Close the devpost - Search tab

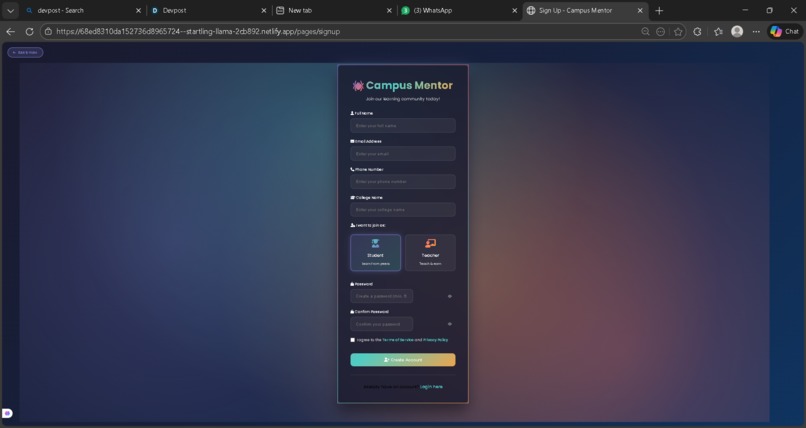tap(138, 10)
